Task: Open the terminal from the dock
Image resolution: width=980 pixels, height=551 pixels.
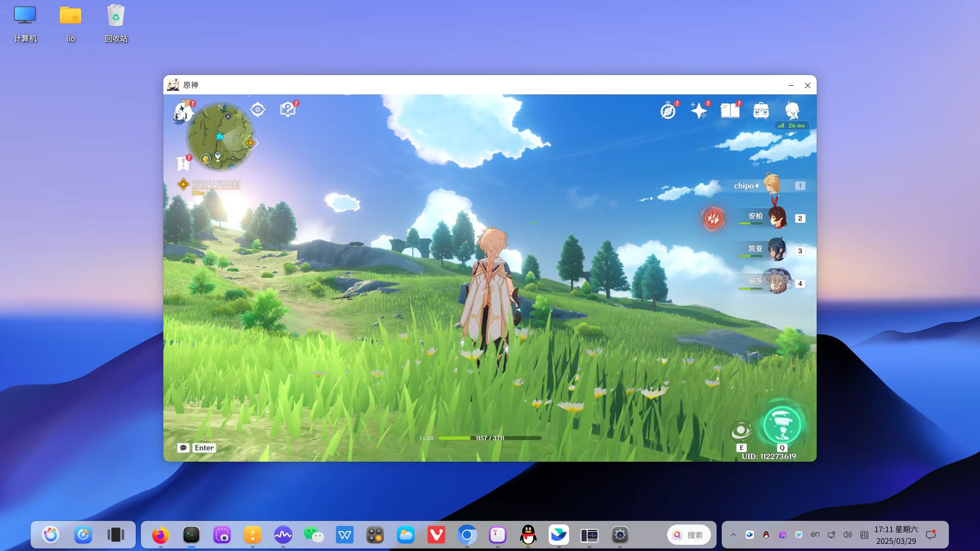Action: [191, 535]
